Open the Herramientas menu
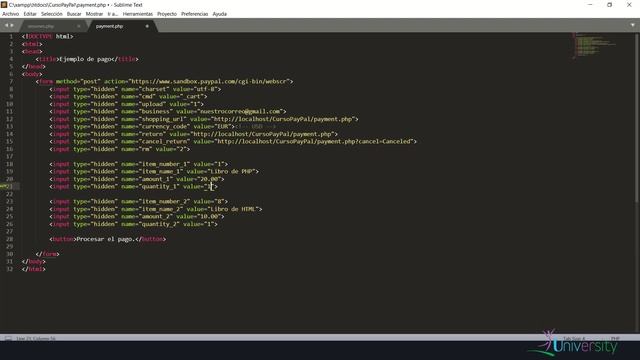Screen dimensions: 640x360 [x=138, y=14]
